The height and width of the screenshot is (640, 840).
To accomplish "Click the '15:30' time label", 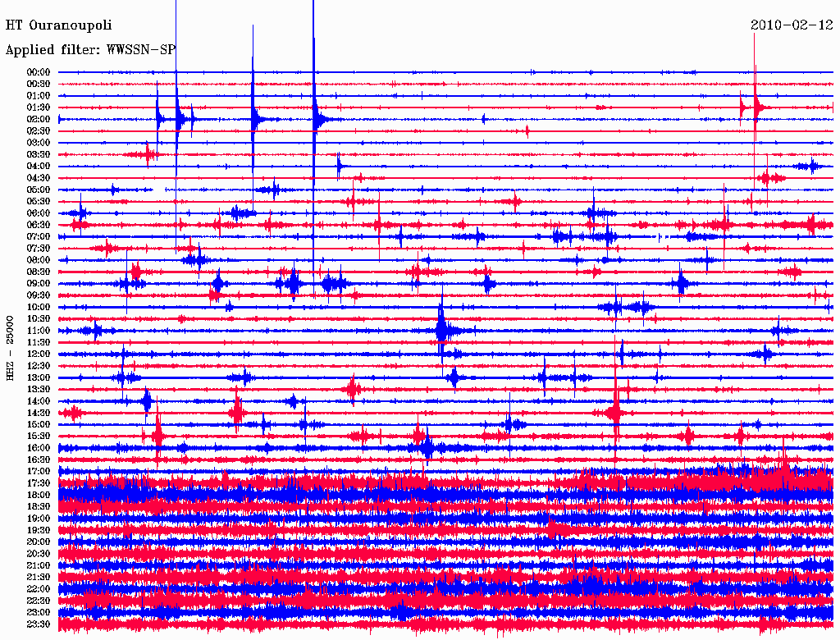I will coord(38,436).
